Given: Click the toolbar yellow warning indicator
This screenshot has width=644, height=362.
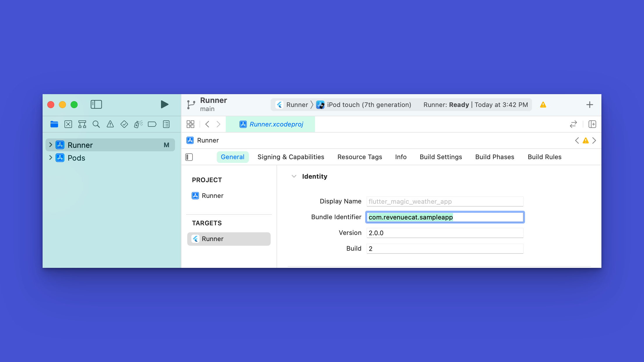Looking at the screenshot, I should point(543,105).
